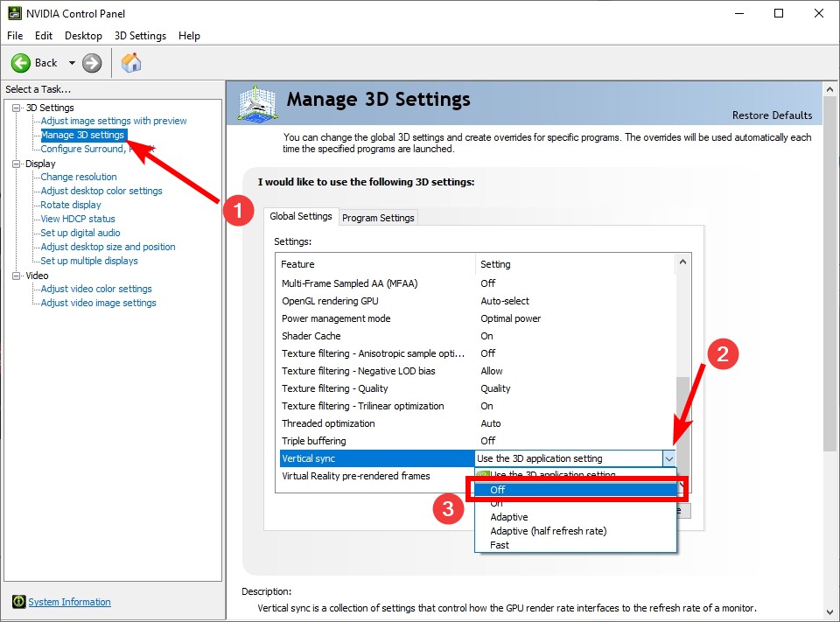
Task: Open the System Information link
Action: point(70,602)
